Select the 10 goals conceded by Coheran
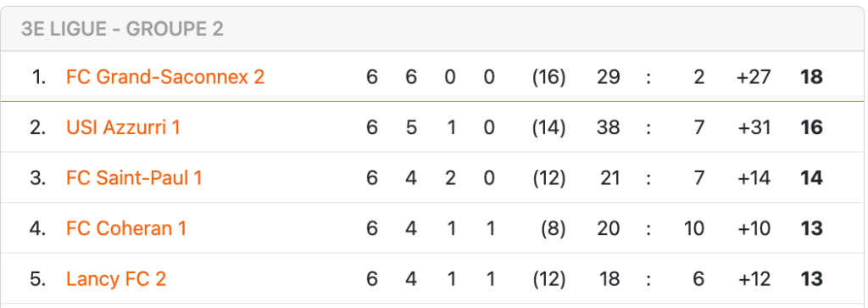Screen dimensions: 868x308 [x=693, y=229]
